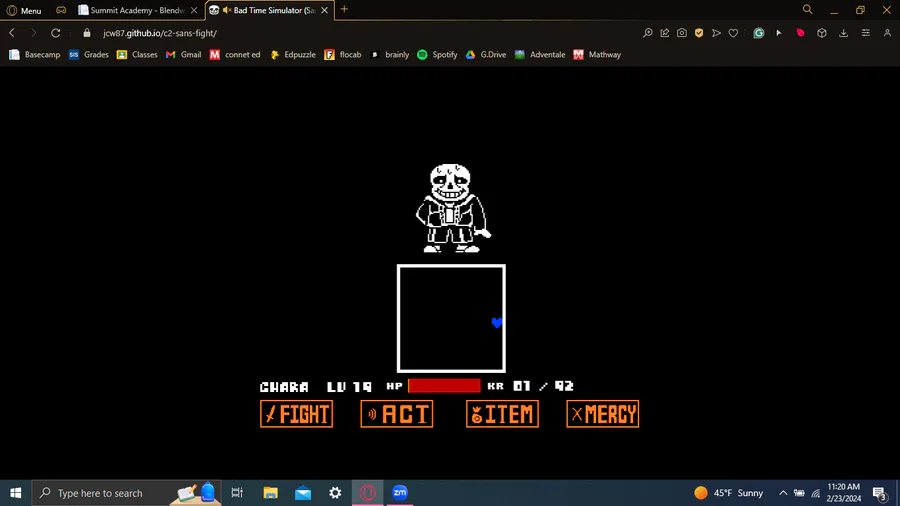900x506 pixels.
Task: Open the Mathway bookmark
Action: pos(597,55)
